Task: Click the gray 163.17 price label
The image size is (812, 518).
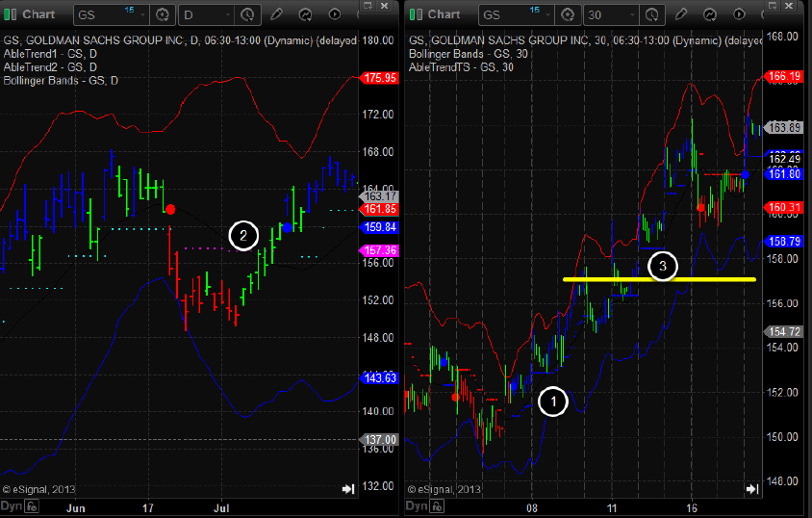Action: 378,196
